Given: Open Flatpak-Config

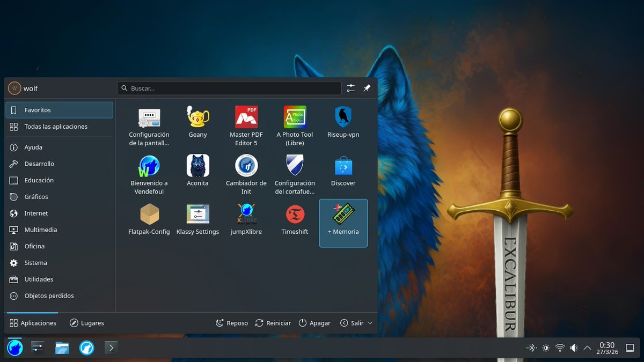Looking at the screenshot, I should (149, 223).
